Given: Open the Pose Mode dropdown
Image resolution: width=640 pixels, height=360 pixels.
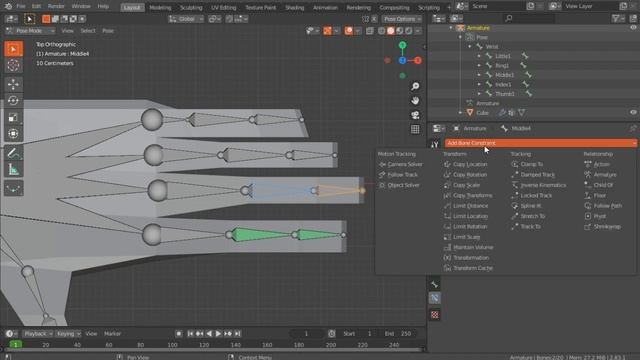Looking at the screenshot, I should [x=30, y=31].
